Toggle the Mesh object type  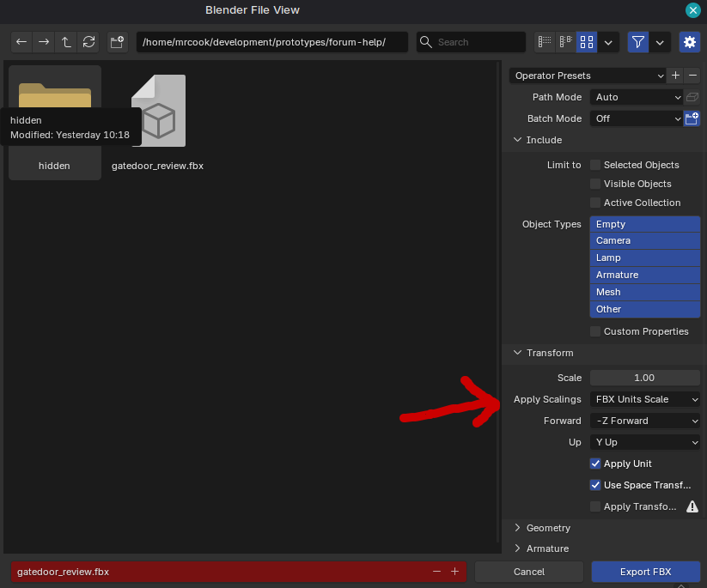click(x=645, y=292)
